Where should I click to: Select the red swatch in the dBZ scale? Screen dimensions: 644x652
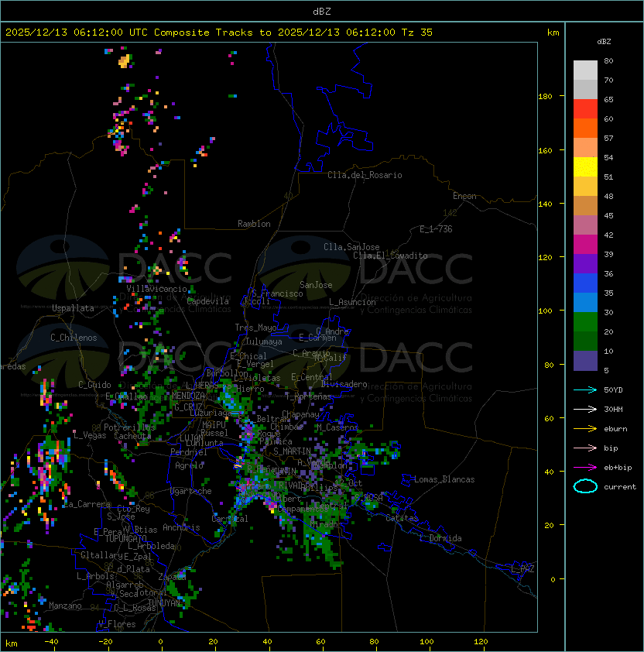point(585,109)
